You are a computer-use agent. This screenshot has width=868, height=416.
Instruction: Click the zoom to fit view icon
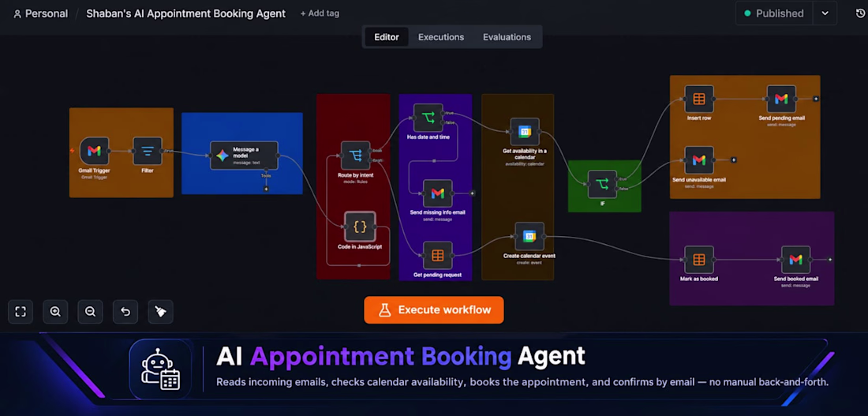click(21, 312)
